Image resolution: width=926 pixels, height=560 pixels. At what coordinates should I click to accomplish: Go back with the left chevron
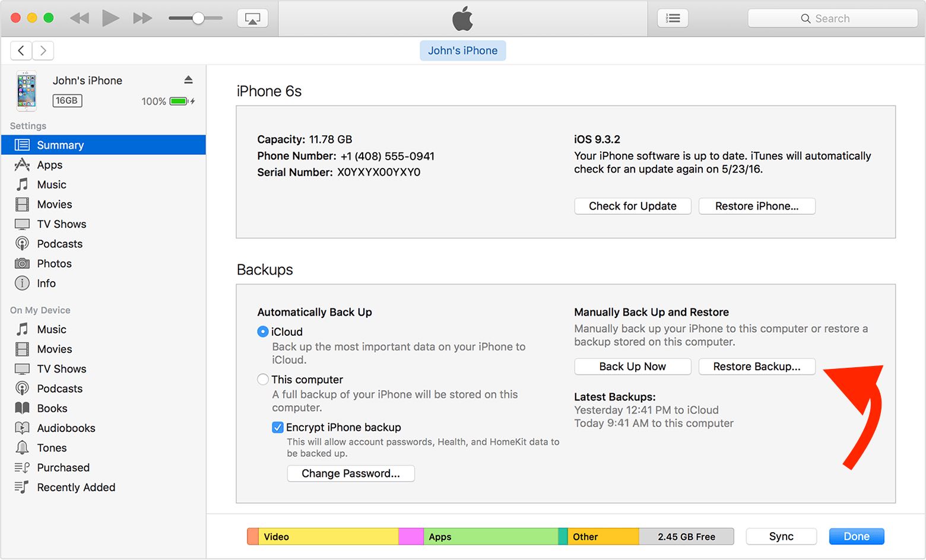pyautogui.click(x=21, y=51)
